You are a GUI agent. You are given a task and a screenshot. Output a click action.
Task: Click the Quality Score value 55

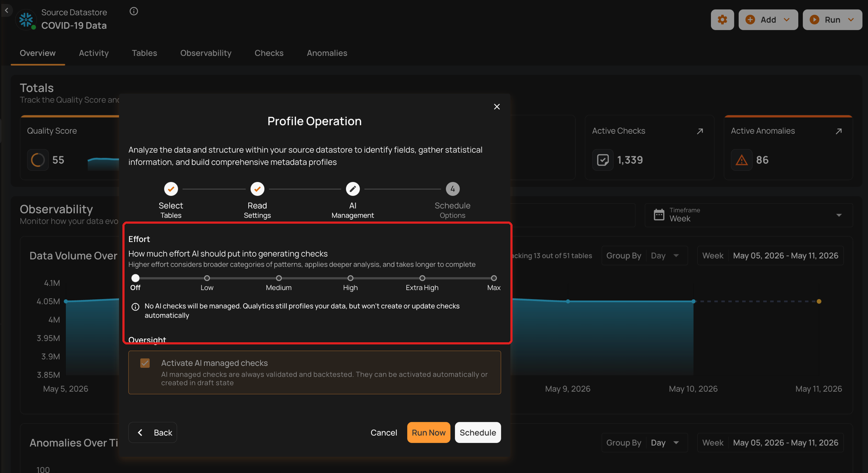tap(58, 160)
